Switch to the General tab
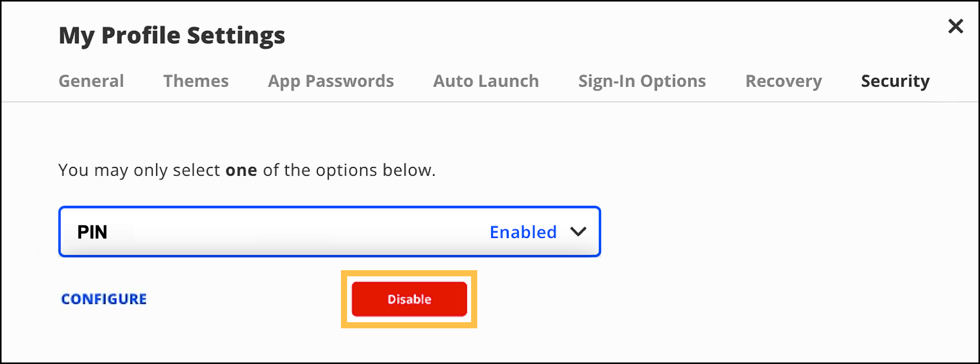Image resolution: width=980 pixels, height=364 pixels. (91, 81)
